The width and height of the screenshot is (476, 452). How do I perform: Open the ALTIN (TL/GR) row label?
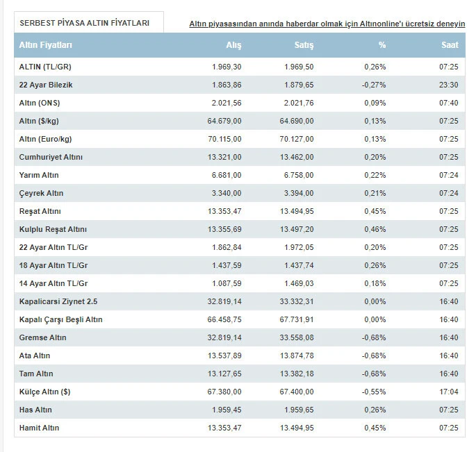pos(46,67)
